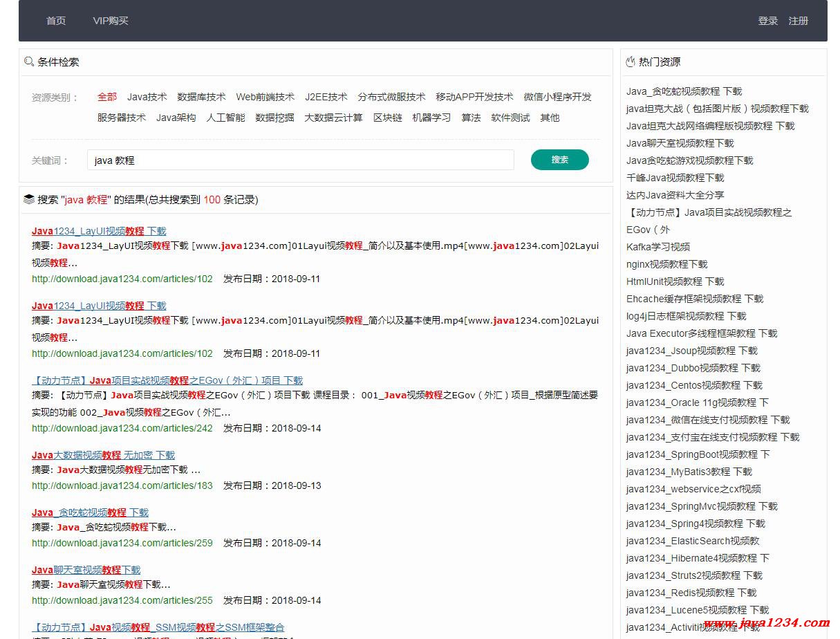Click the flame icon beside 热门资源

click(631, 62)
